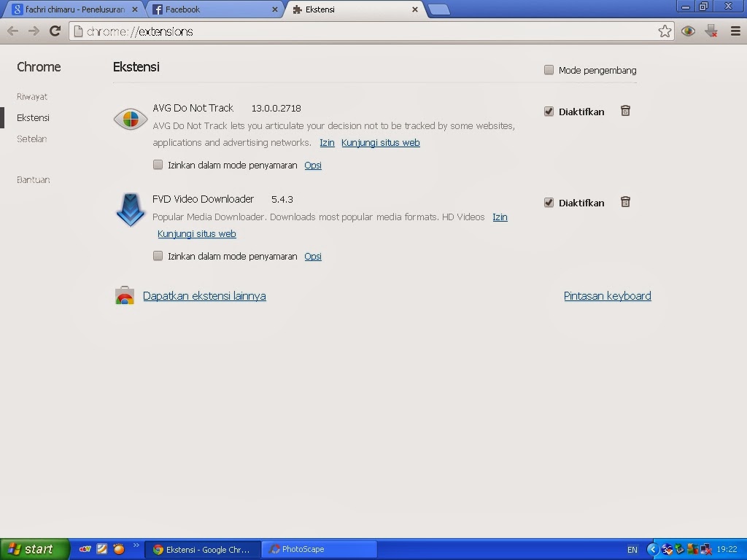Click version number 5.4.3
747x560 pixels.
(x=282, y=199)
